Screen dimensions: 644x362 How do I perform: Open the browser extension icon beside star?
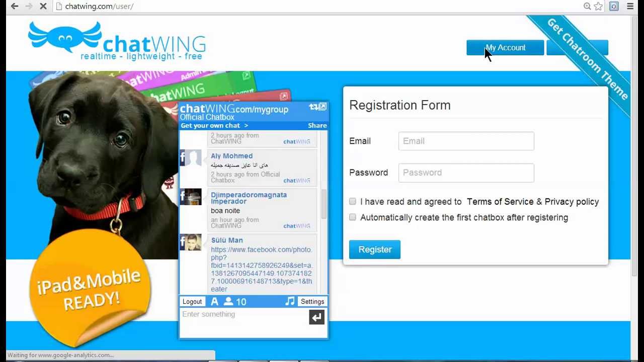[614, 6]
